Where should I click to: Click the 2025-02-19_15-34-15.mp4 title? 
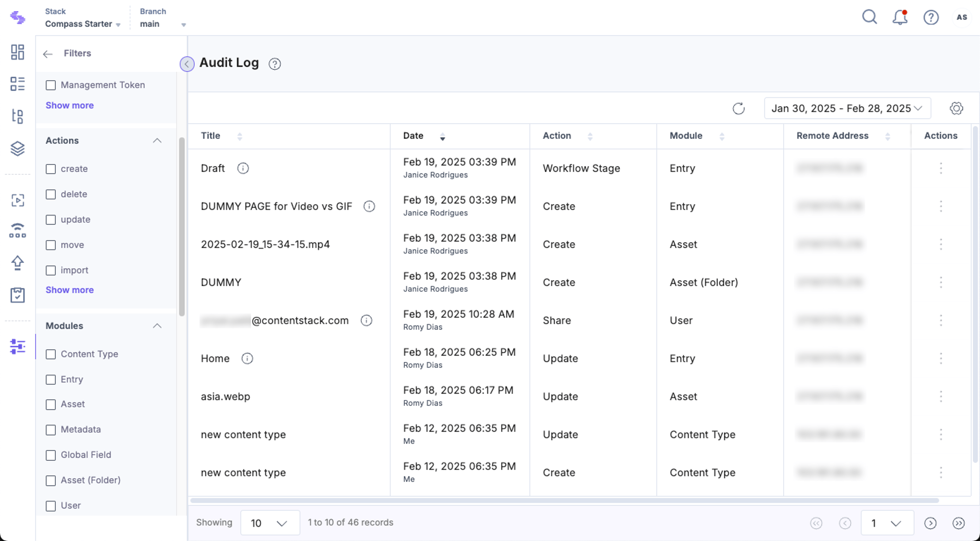pyautogui.click(x=265, y=244)
